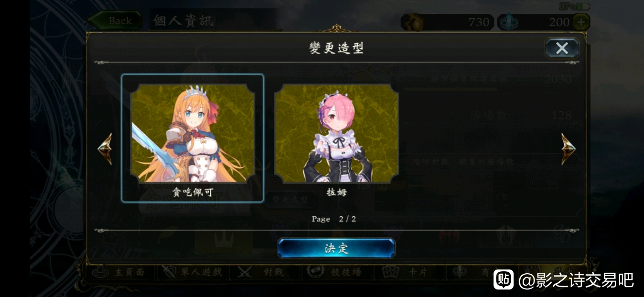Screen dimensions: 644x297
Task: Tap the Back button
Action: (x=115, y=21)
